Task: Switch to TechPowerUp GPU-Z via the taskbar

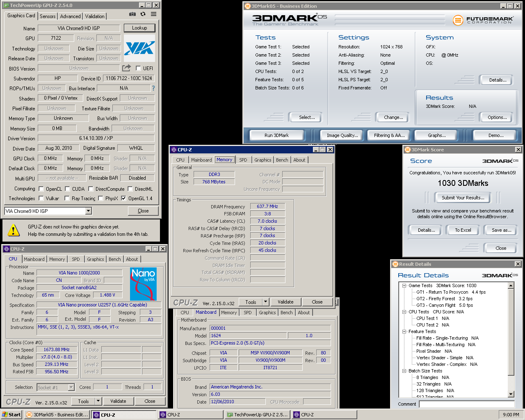Action: [258, 415]
